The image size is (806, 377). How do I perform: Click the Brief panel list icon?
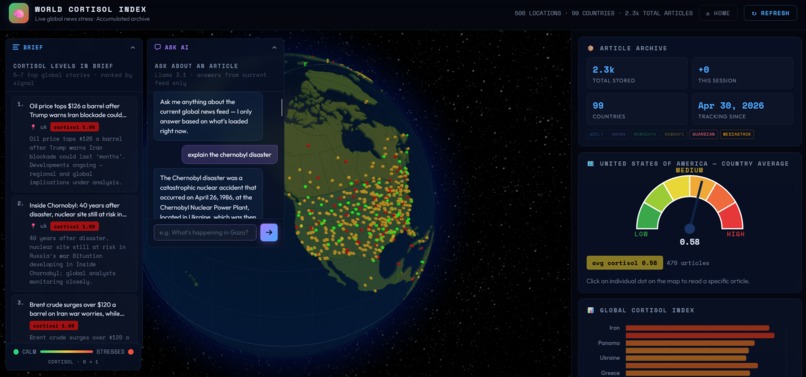16,47
